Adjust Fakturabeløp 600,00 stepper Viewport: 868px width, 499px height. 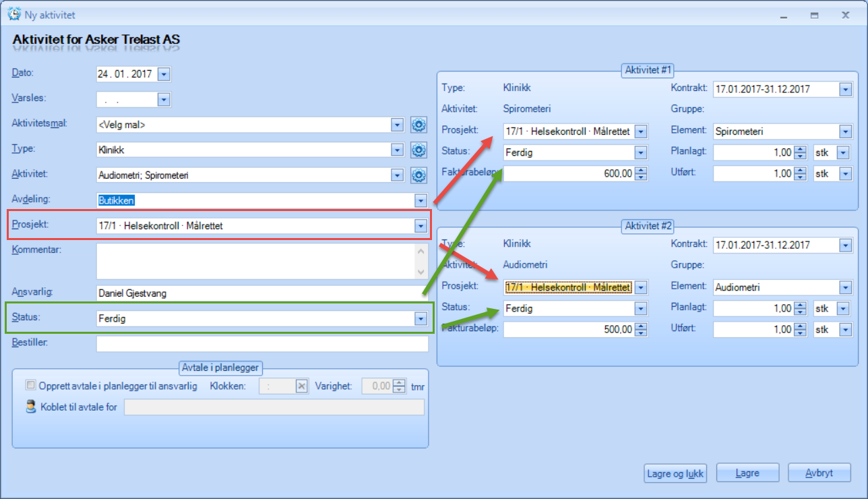pos(641,174)
